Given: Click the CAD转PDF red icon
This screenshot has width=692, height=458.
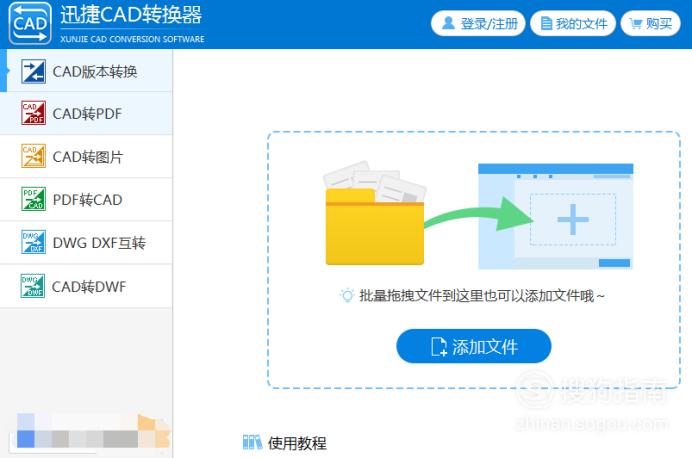Looking at the screenshot, I should click(33, 113).
